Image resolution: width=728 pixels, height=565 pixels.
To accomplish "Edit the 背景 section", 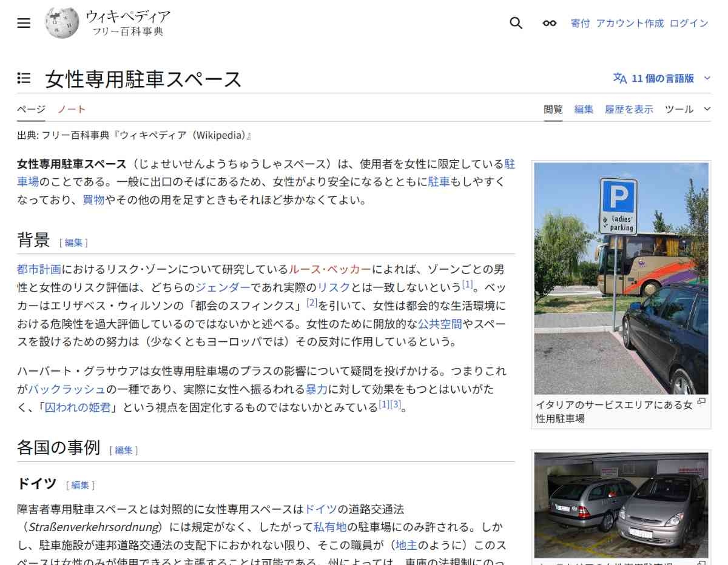I will tap(73, 242).
